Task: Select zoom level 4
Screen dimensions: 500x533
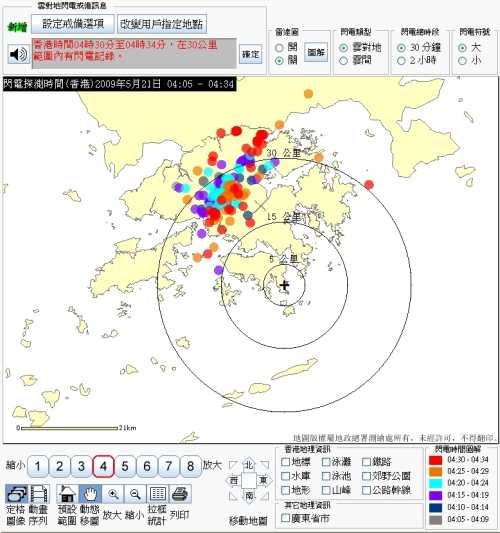Action: (103, 466)
